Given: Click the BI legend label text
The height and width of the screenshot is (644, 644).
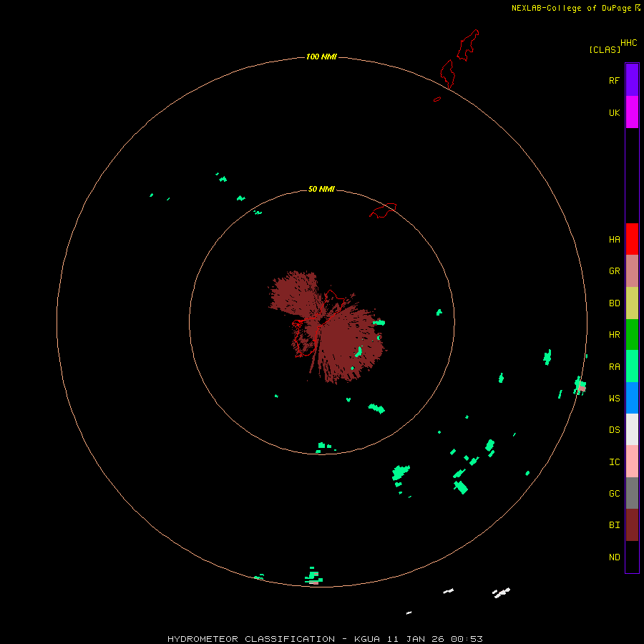Looking at the screenshot, I should coord(614,525).
